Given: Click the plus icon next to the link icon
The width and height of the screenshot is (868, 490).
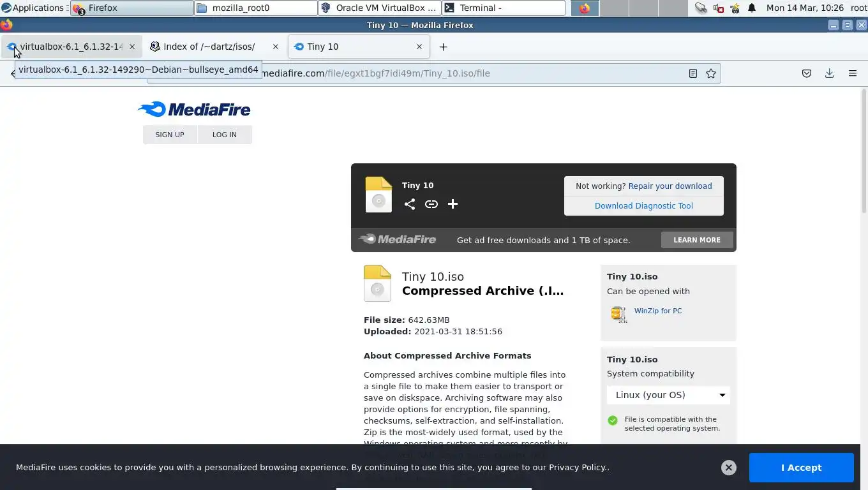Looking at the screenshot, I should 453,204.
